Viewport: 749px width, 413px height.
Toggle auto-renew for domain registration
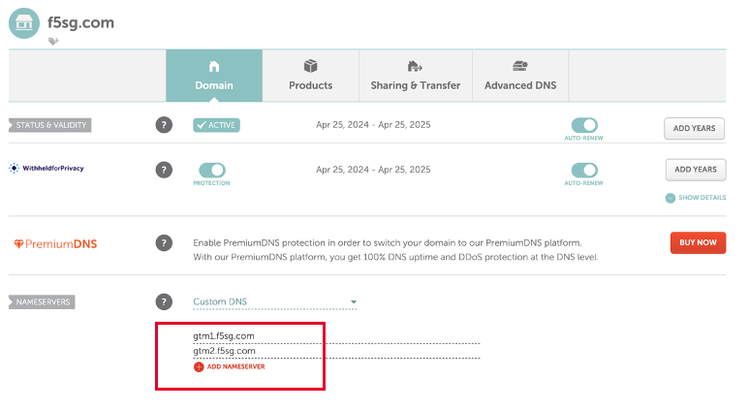coord(584,125)
